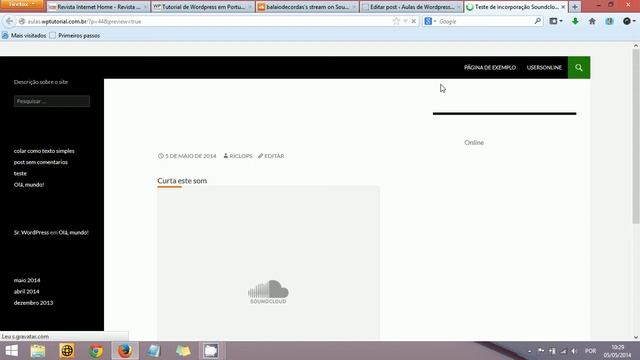Go back with the browser back arrow
Screen dimensions: 640x360
[9, 21]
